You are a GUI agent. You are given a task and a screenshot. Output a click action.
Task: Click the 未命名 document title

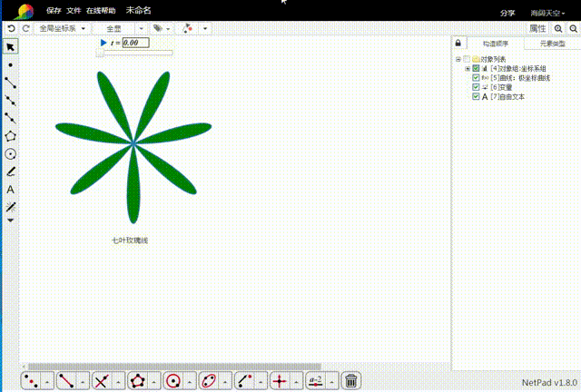[138, 10]
